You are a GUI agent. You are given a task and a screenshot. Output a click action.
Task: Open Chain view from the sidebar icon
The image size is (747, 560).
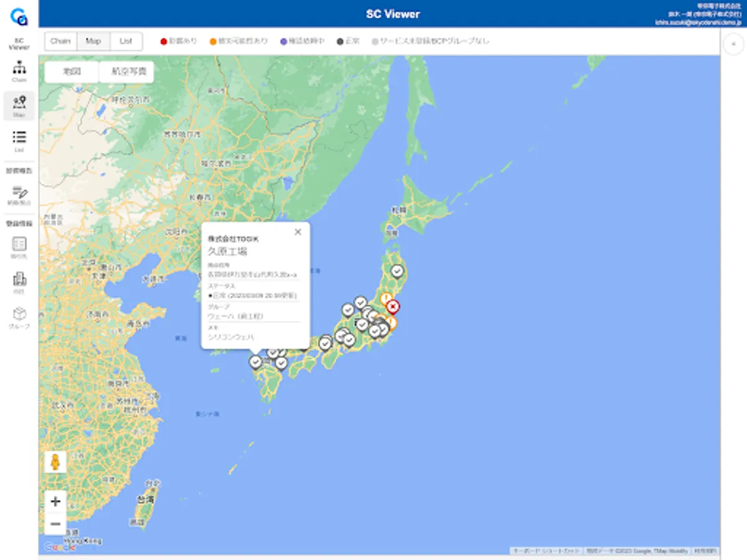pos(19,71)
